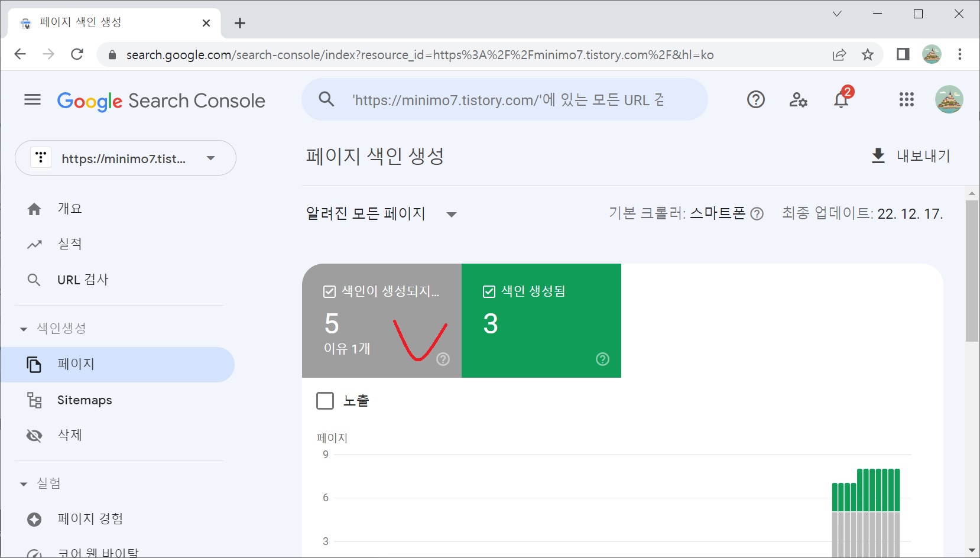Click the lock site info icon
980x558 pixels.
pyautogui.click(x=111, y=55)
